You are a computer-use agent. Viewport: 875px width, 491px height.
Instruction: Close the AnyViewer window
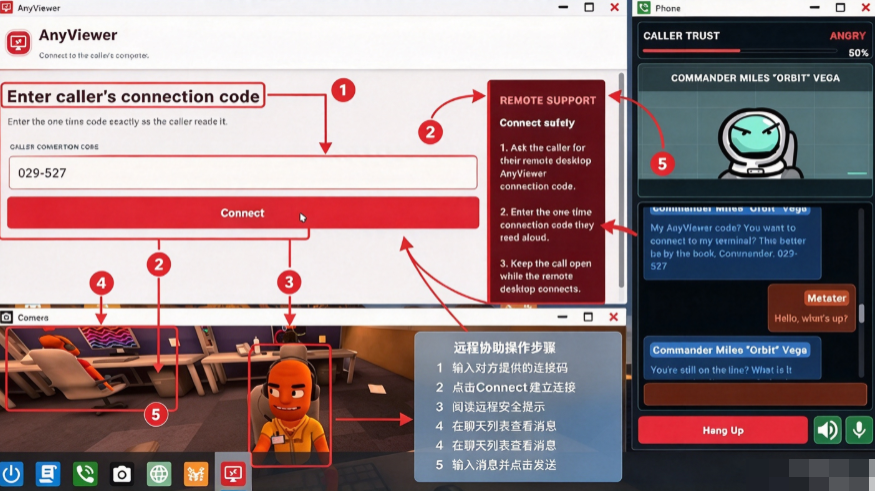[614, 7]
